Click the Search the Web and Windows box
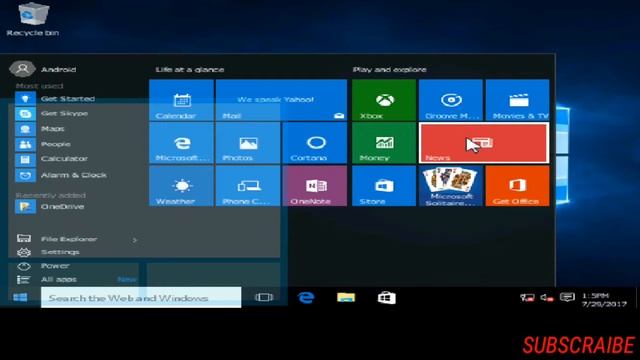The height and width of the screenshot is (360, 640). click(141, 298)
